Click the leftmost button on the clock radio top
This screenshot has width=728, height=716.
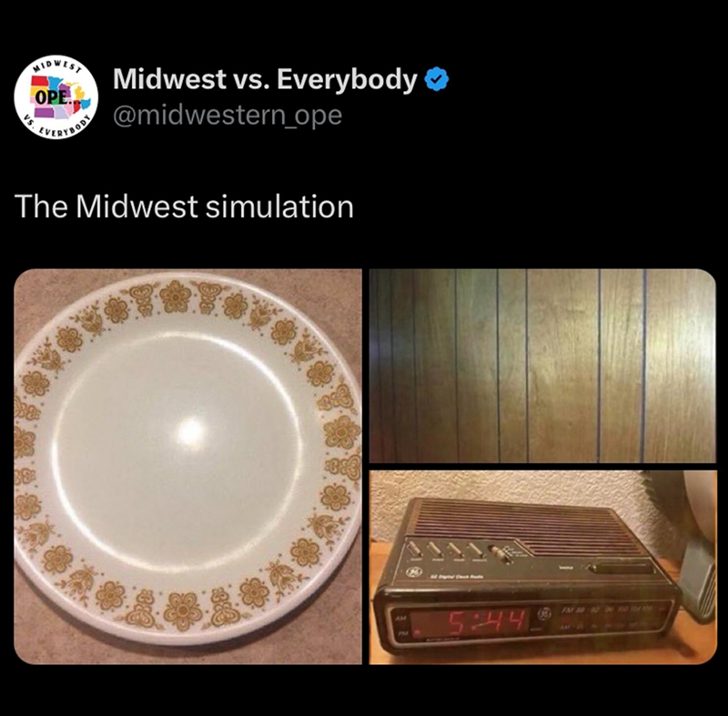point(414,550)
